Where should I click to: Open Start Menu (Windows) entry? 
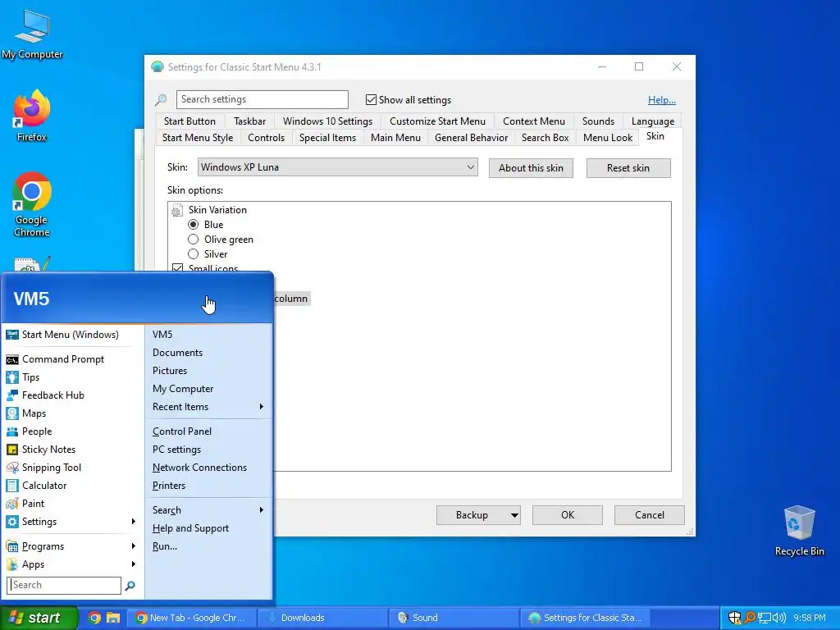70,335
